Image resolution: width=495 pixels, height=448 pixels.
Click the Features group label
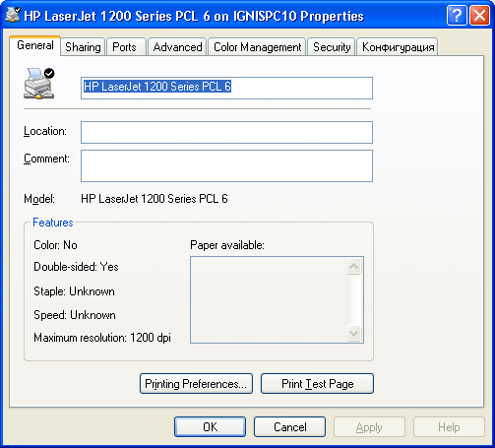pyautogui.click(x=53, y=223)
